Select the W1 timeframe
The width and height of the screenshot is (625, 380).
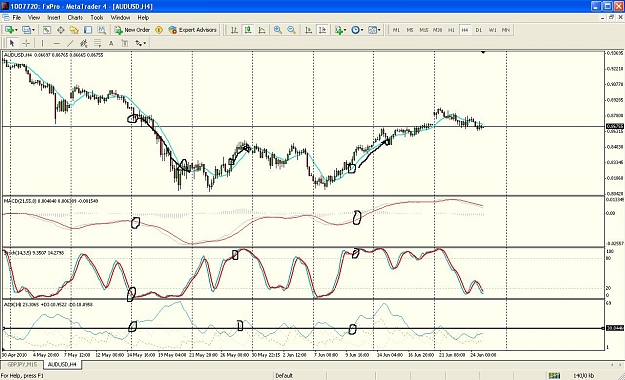(x=492, y=30)
